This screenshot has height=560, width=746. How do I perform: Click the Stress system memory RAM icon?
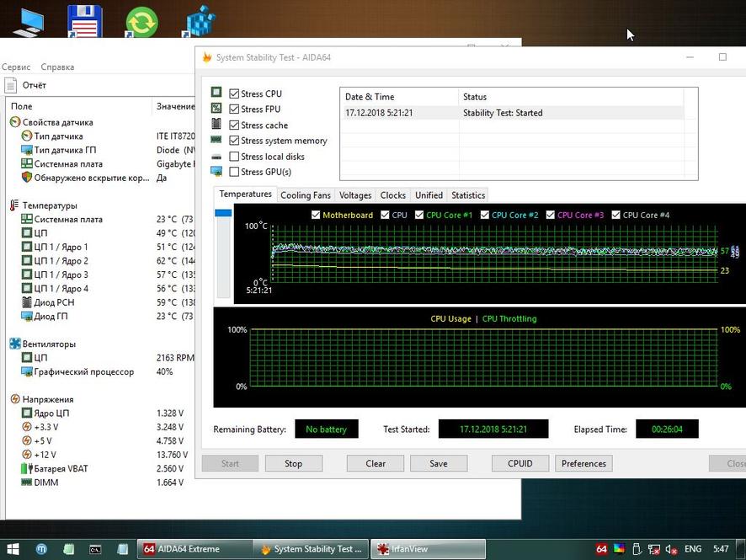click(216, 140)
